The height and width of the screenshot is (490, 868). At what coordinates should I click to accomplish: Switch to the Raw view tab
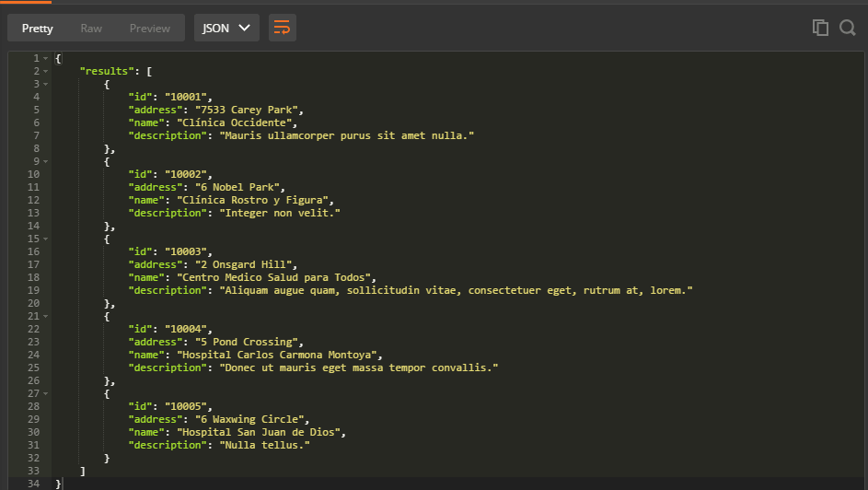pyautogui.click(x=91, y=29)
